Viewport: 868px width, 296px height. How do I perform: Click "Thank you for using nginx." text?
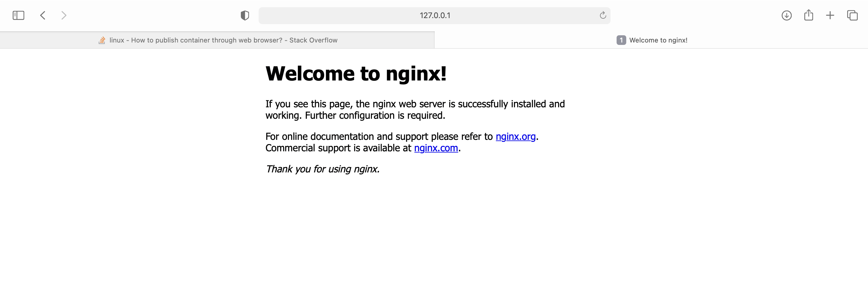(322, 169)
